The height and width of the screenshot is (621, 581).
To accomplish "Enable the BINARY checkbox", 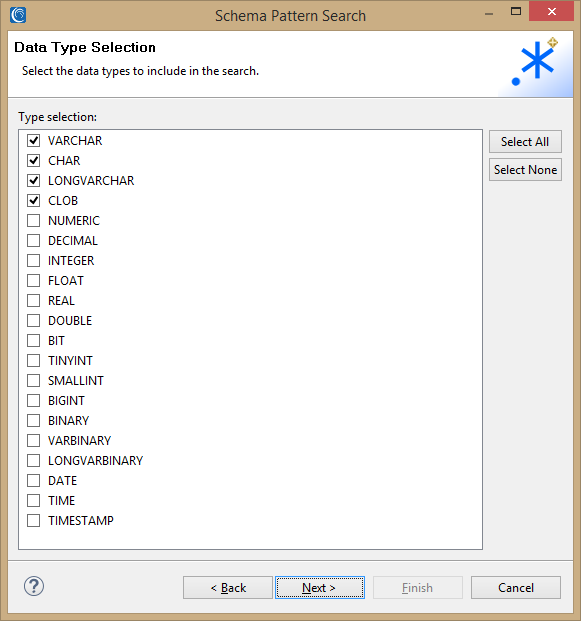I will (x=33, y=421).
